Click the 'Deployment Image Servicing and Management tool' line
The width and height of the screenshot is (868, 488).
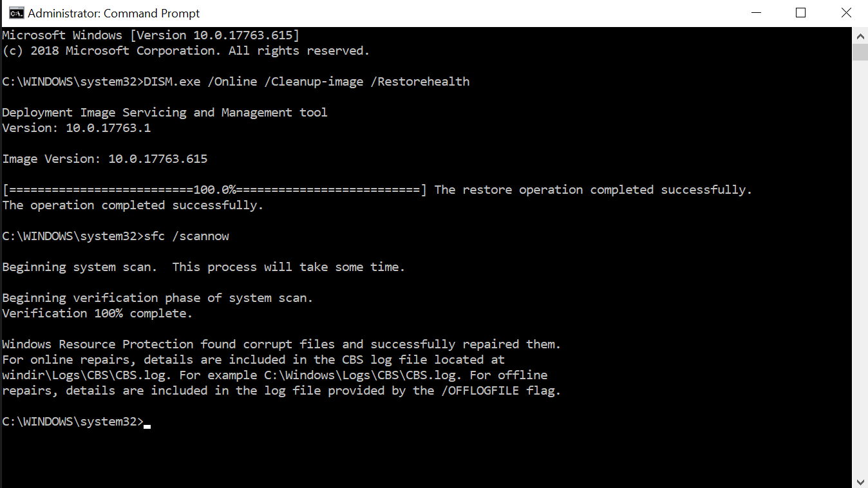point(165,113)
